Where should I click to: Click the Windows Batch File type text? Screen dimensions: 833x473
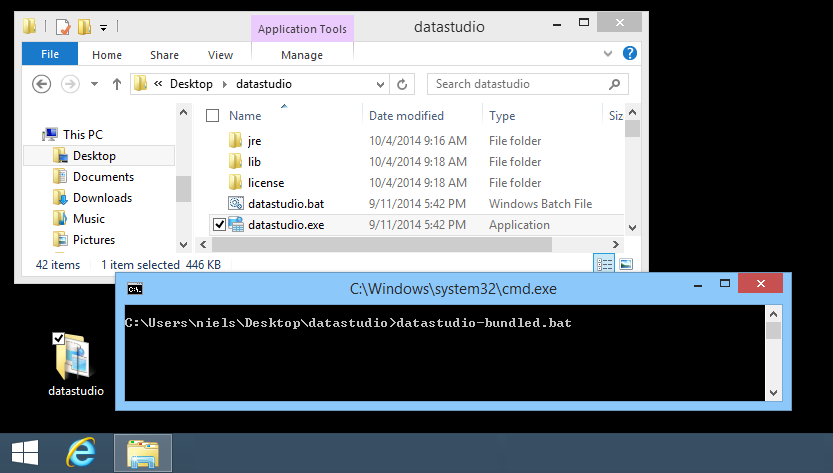click(x=540, y=204)
